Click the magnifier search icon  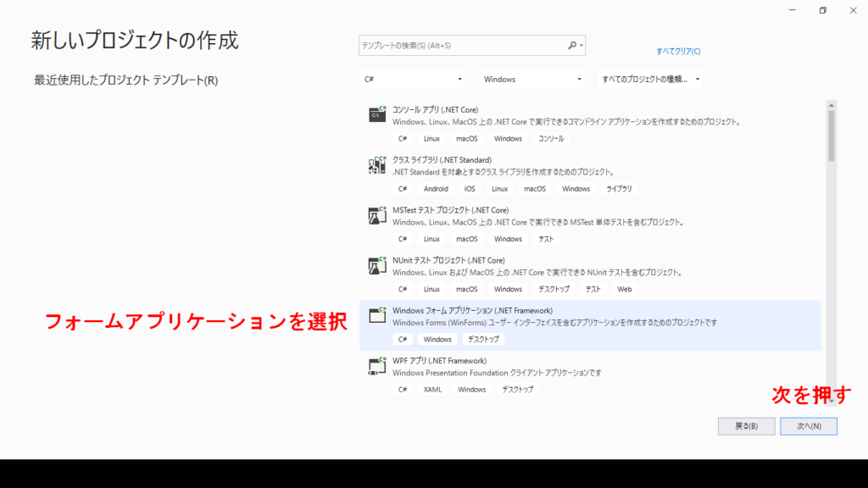point(572,45)
